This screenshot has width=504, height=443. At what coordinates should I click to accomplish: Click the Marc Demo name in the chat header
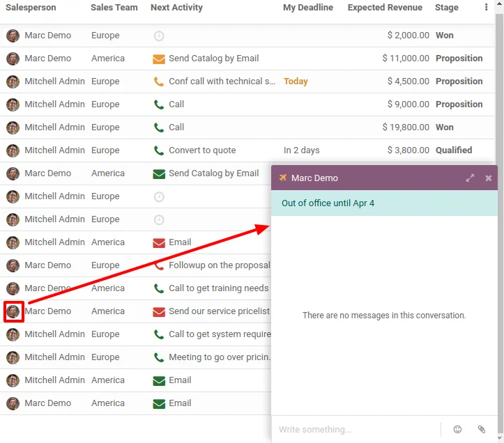tap(314, 178)
